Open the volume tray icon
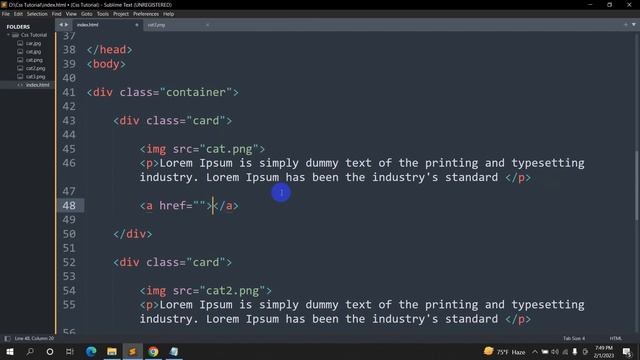Screen dimensions: 640x360 click(555, 351)
